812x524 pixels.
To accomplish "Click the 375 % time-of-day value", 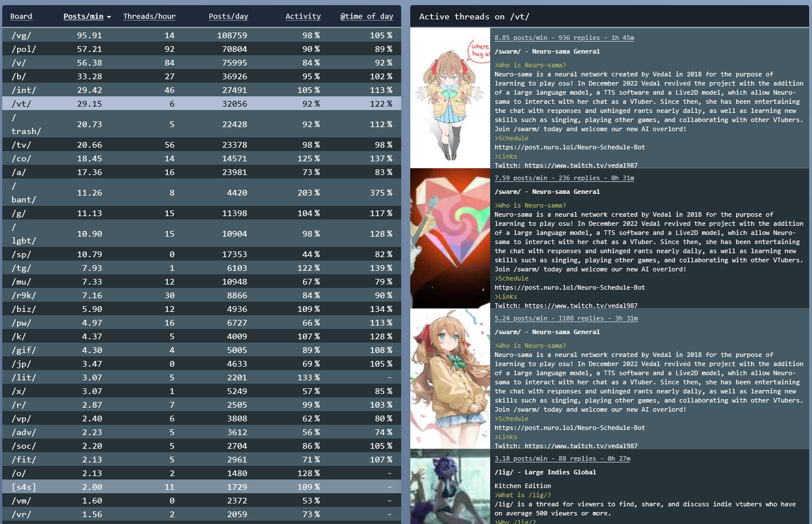I will point(381,193).
